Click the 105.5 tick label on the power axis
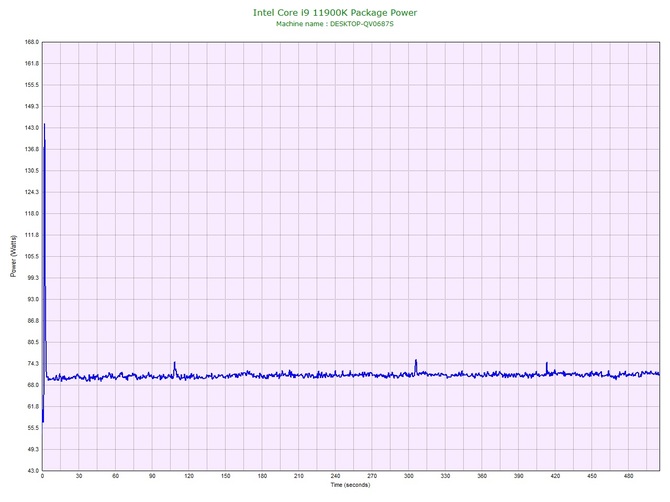The width and height of the screenshot is (670, 502). point(30,256)
